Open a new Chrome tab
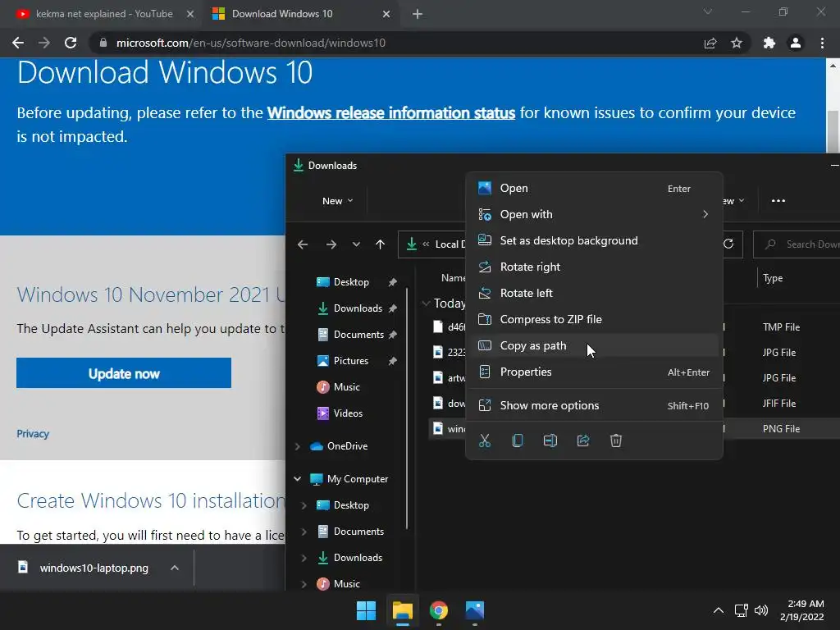This screenshot has width=840, height=630. pyautogui.click(x=418, y=14)
